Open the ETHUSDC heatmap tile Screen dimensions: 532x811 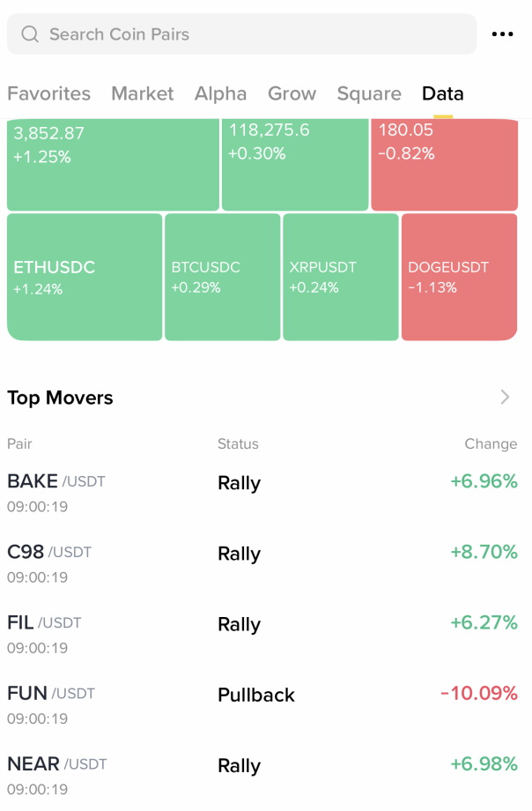pos(85,277)
